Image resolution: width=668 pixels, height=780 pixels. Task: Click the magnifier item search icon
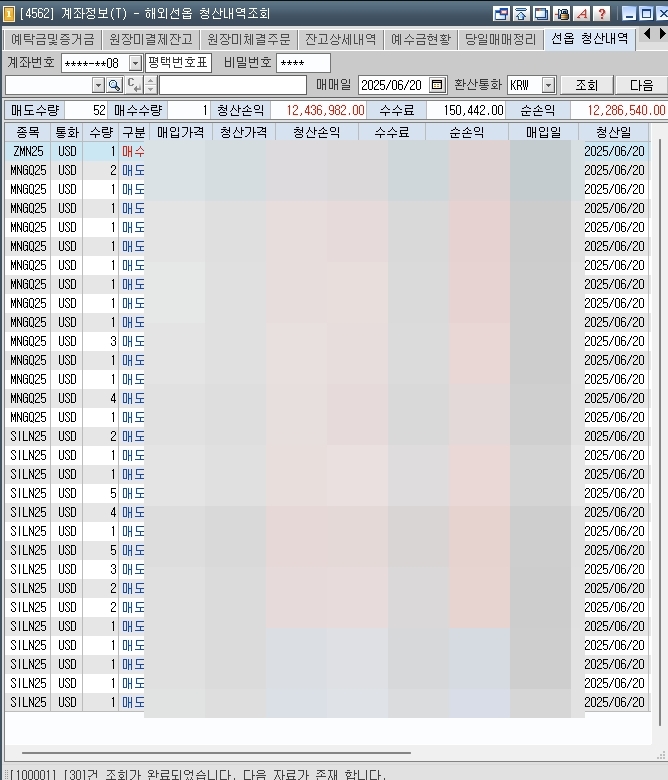coord(114,86)
